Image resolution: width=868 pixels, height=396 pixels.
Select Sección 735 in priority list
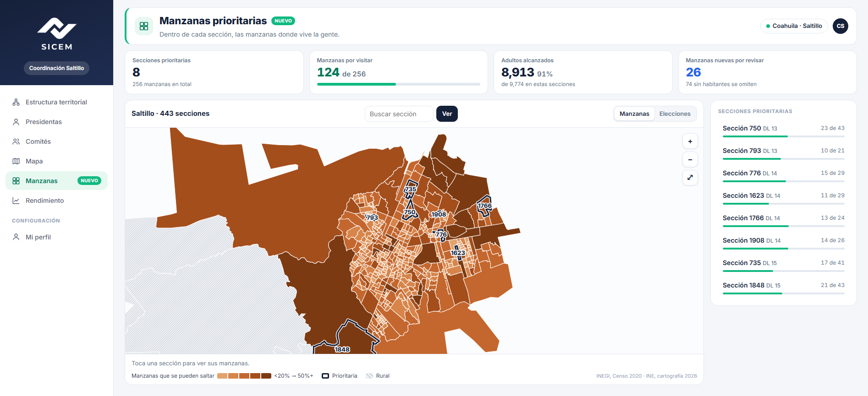tap(784, 265)
